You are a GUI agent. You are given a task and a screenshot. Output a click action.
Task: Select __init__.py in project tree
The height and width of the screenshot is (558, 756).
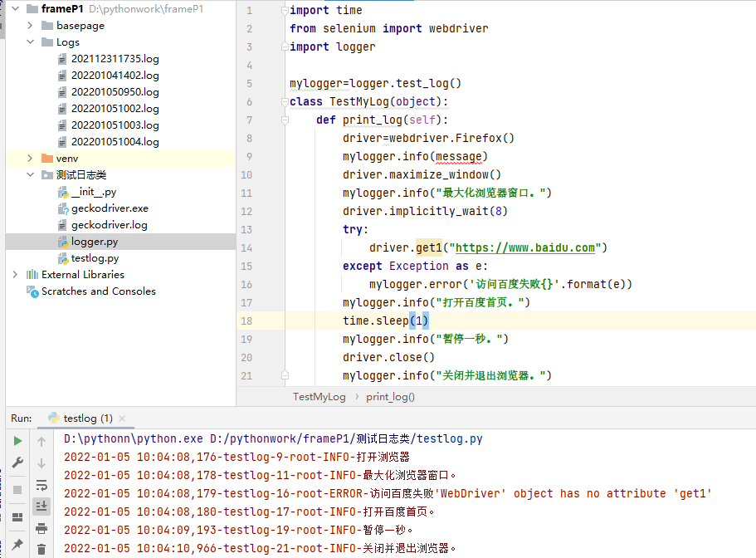point(94,192)
